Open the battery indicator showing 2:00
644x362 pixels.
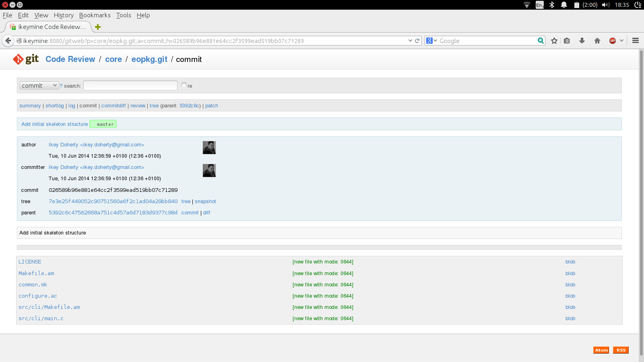586,5
